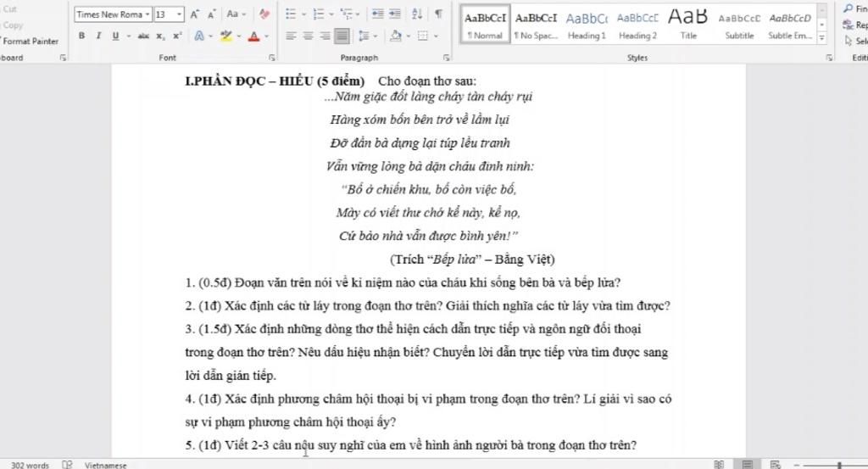The width and height of the screenshot is (868, 469).
Task: Click Vietnamese language indicator
Action: click(106, 465)
